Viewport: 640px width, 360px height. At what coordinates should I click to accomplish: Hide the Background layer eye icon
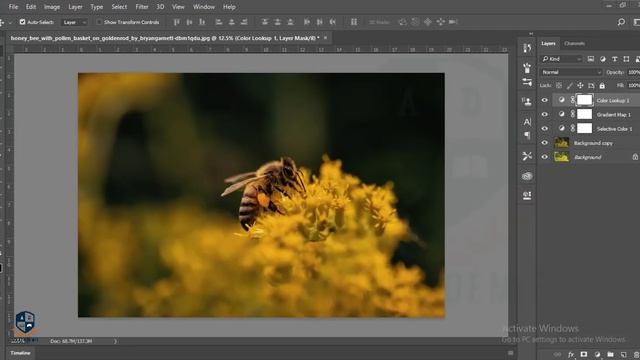(544, 157)
